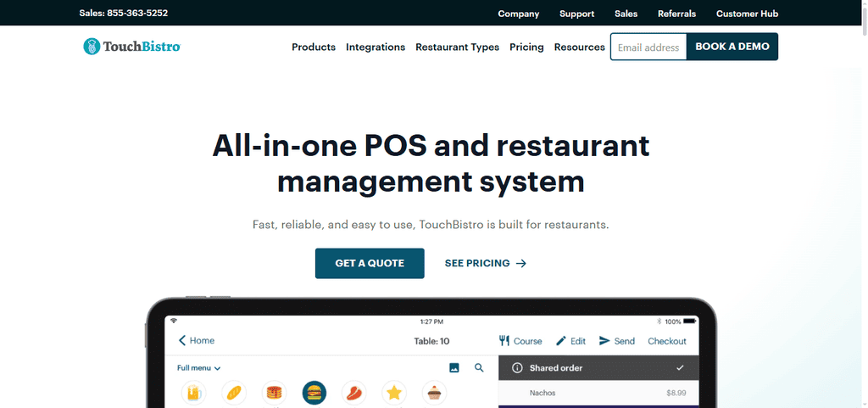Click the checkmark on Shared order row
The height and width of the screenshot is (408, 868).
click(680, 367)
